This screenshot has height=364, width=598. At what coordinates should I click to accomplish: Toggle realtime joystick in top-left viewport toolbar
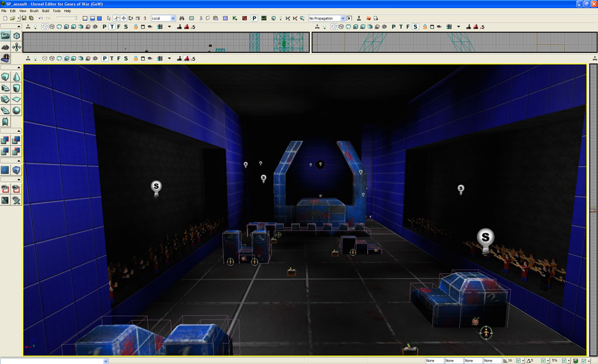point(28,27)
